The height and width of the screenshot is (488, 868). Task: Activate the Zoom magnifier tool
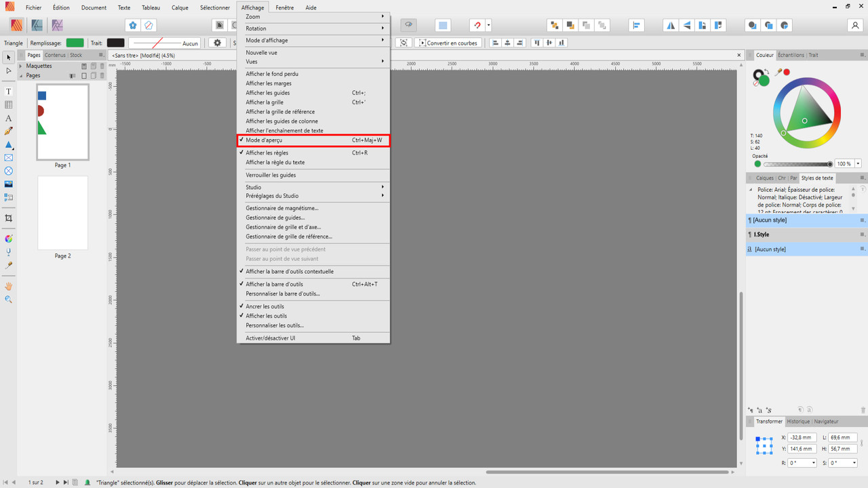click(x=8, y=299)
